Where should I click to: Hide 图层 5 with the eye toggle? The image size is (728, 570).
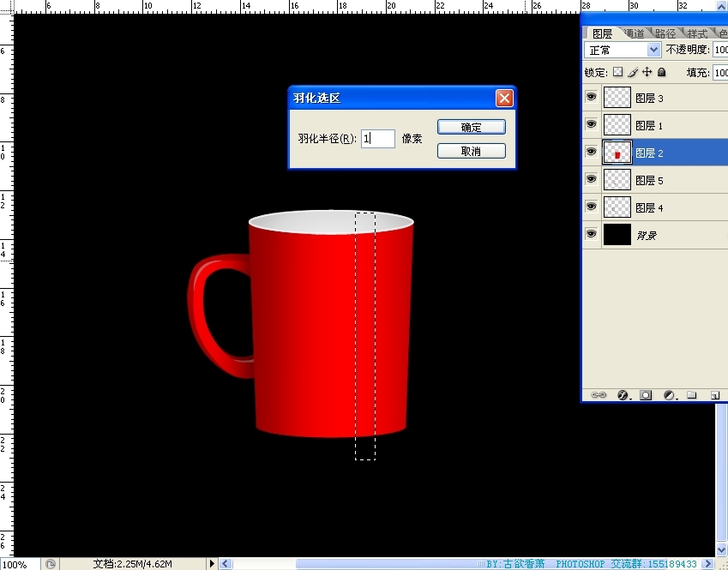(591, 179)
